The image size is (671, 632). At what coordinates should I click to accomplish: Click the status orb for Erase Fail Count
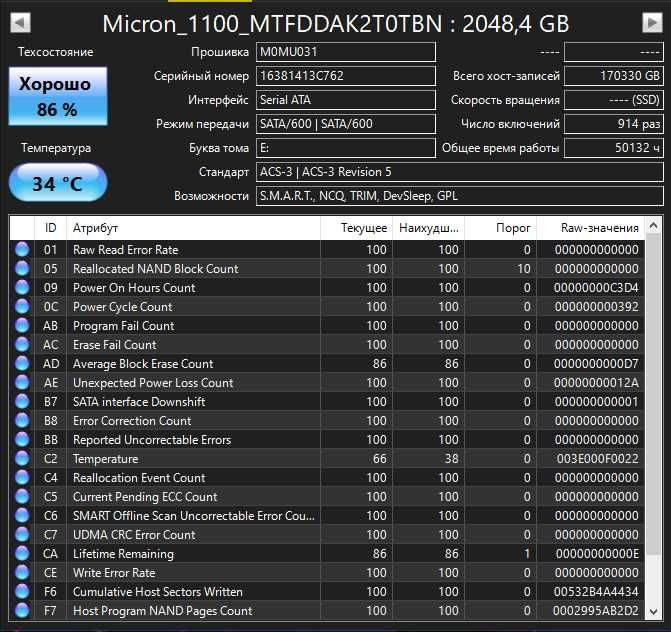pos(22,344)
